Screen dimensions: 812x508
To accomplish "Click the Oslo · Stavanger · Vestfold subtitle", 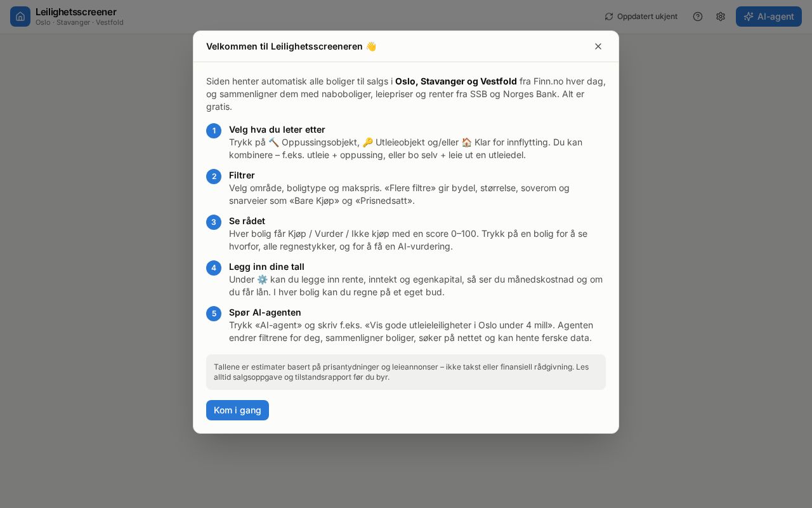I will coord(79,23).
